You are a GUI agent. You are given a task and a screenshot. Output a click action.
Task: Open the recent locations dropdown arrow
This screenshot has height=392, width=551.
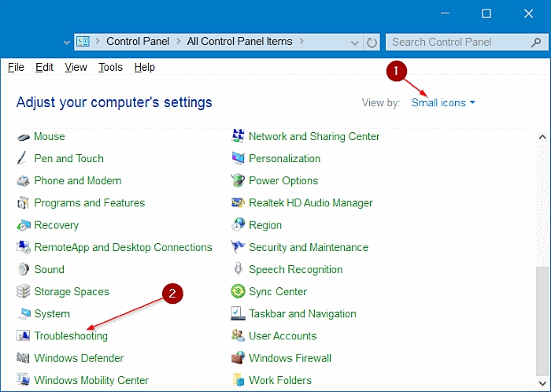[x=65, y=42]
